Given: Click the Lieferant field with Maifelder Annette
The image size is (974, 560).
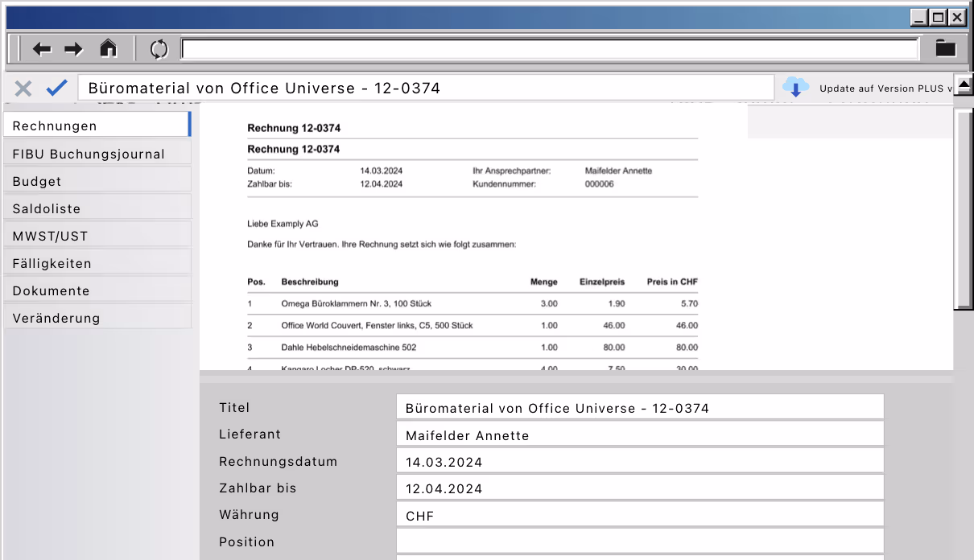Looking at the screenshot, I should 640,434.
